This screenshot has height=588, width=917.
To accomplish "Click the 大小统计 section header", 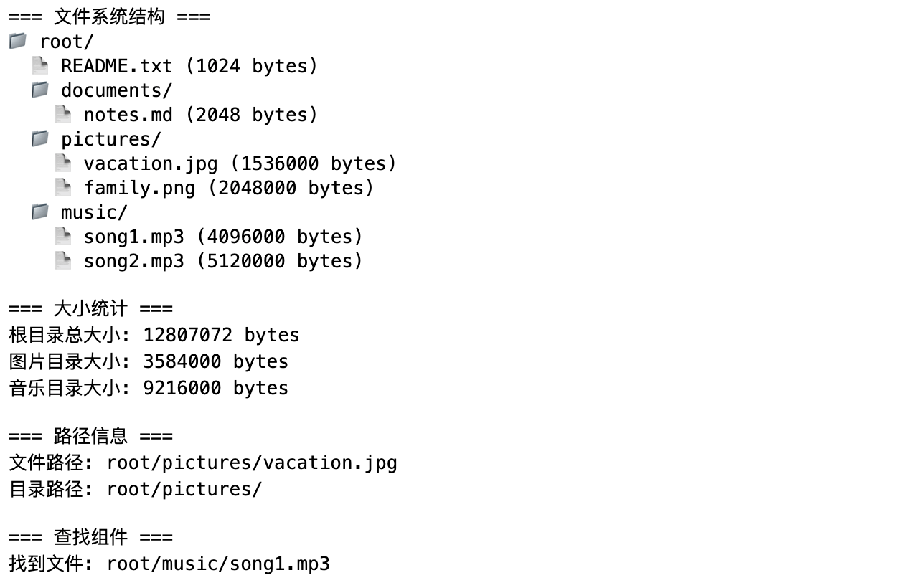I will (90, 309).
